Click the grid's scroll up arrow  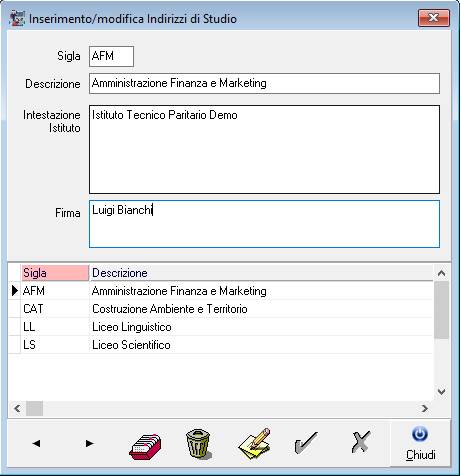click(441, 273)
